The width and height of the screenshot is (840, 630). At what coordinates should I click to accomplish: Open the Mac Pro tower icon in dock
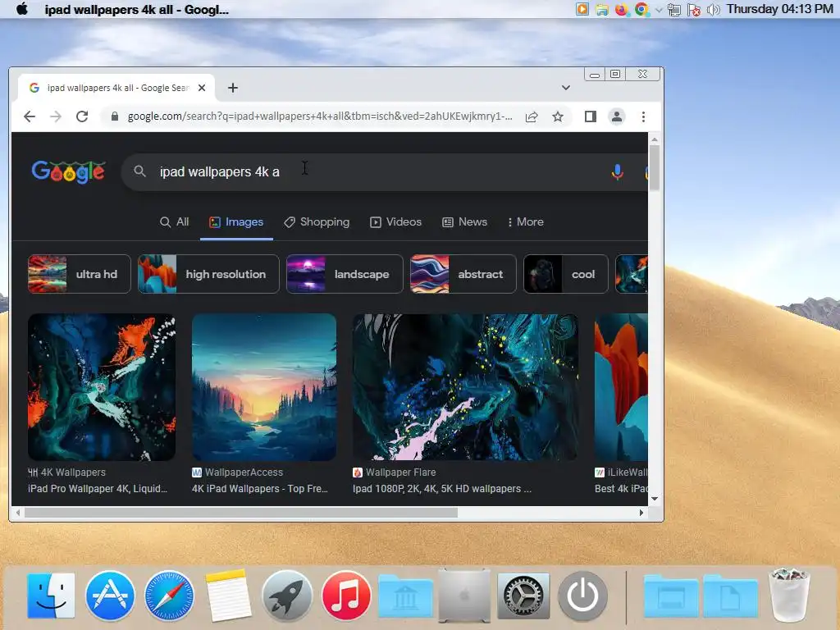coord(464,596)
